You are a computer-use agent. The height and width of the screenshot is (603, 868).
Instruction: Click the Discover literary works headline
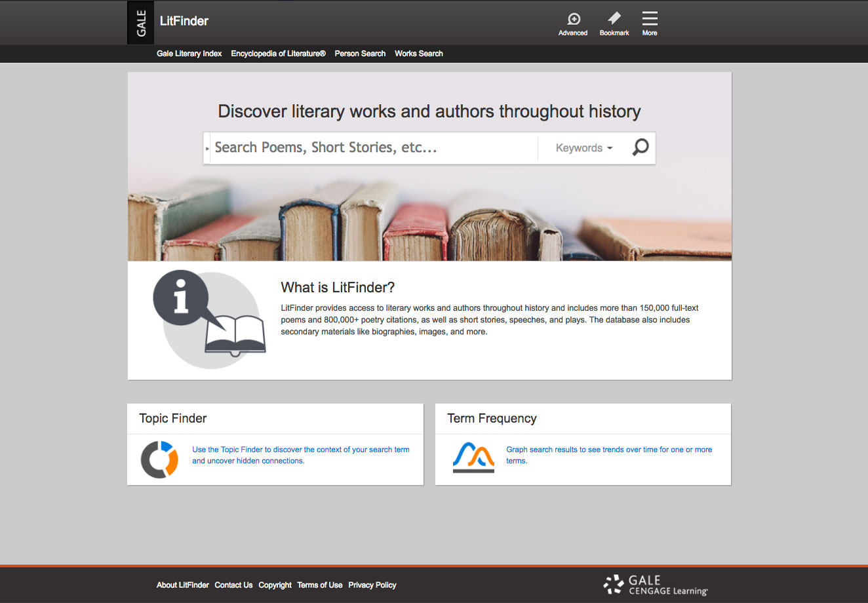(429, 111)
